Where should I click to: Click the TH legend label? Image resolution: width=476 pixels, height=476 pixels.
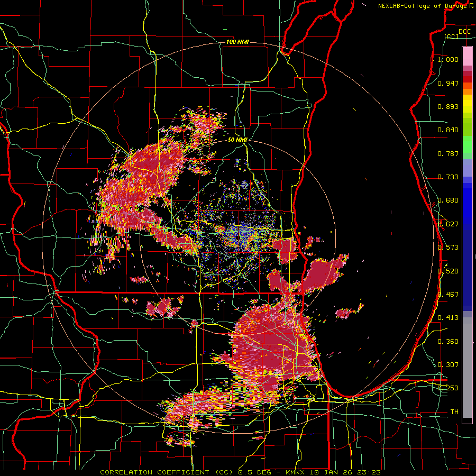tap(454, 412)
